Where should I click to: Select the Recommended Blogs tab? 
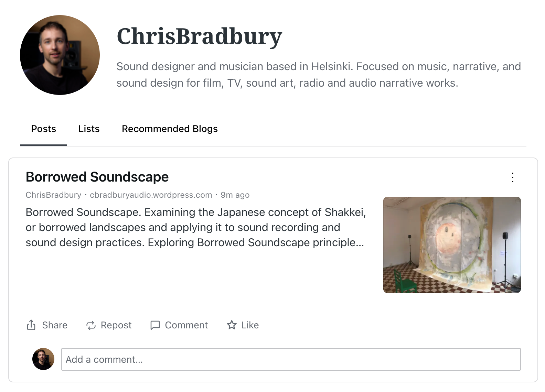click(170, 129)
